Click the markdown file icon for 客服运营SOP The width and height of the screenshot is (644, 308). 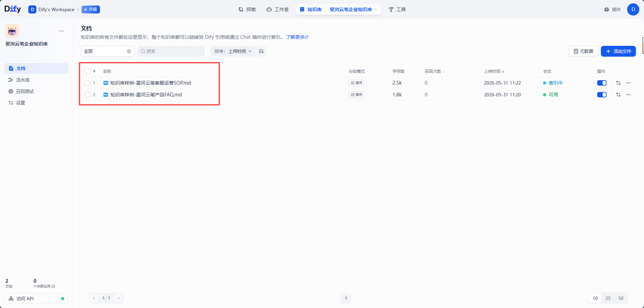(106, 83)
